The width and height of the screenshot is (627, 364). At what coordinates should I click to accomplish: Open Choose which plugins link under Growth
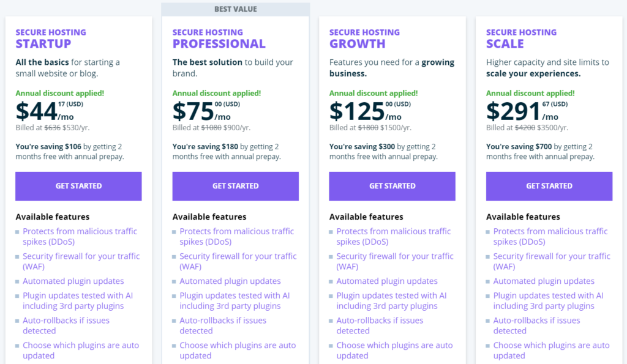[x=394, y=351]
